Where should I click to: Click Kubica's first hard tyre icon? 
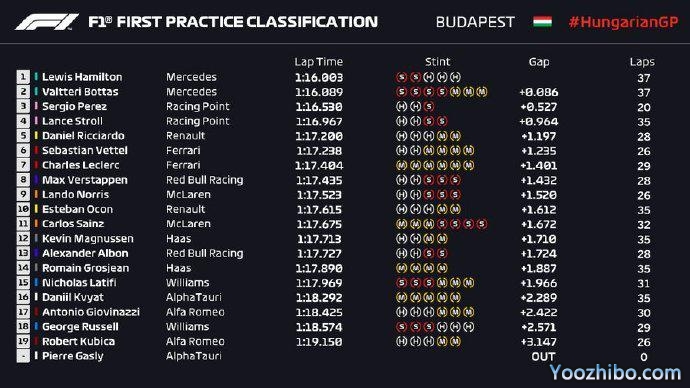[401, 341]
